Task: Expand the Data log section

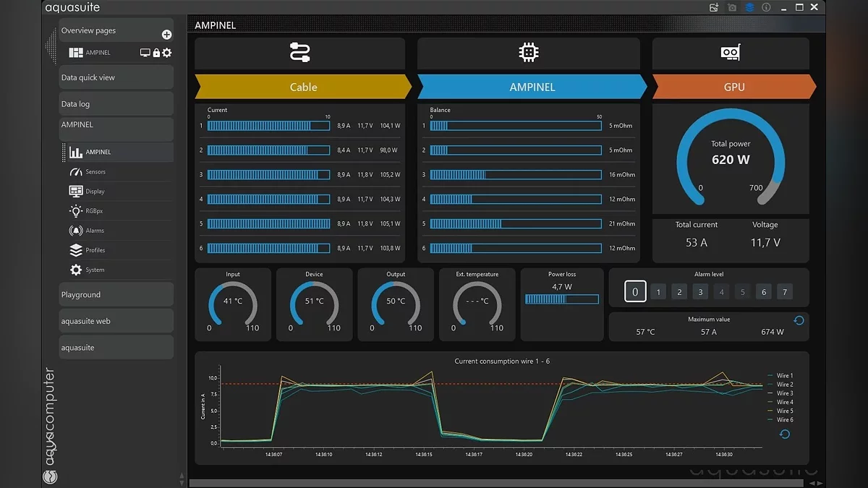Action: coord(116,104)
